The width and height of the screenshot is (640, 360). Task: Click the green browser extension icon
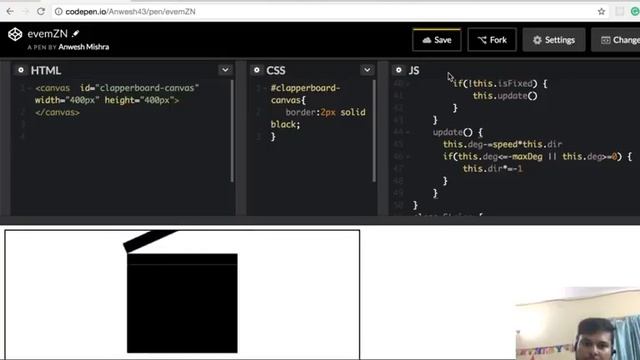pyautogui.click(x=635, y=11)
